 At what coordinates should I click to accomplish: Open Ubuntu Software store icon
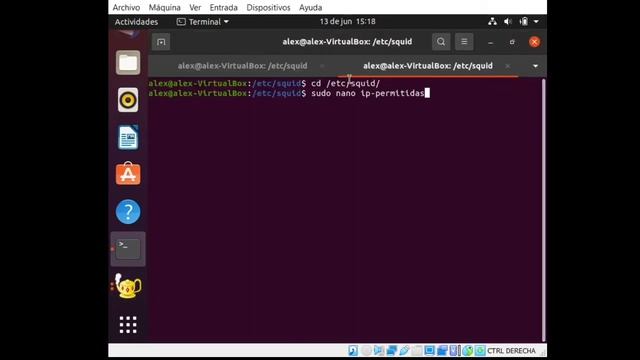pos(128,174)
